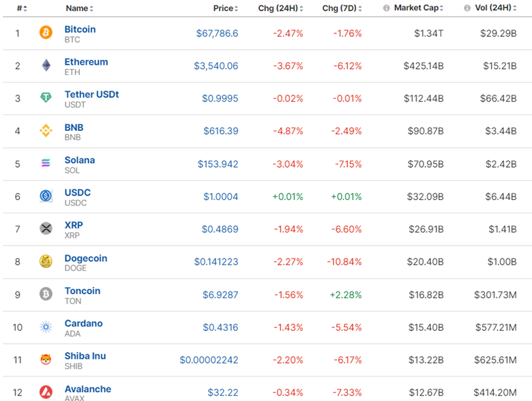Click the Avalanche red logo icon

click(x=46, y=392)
